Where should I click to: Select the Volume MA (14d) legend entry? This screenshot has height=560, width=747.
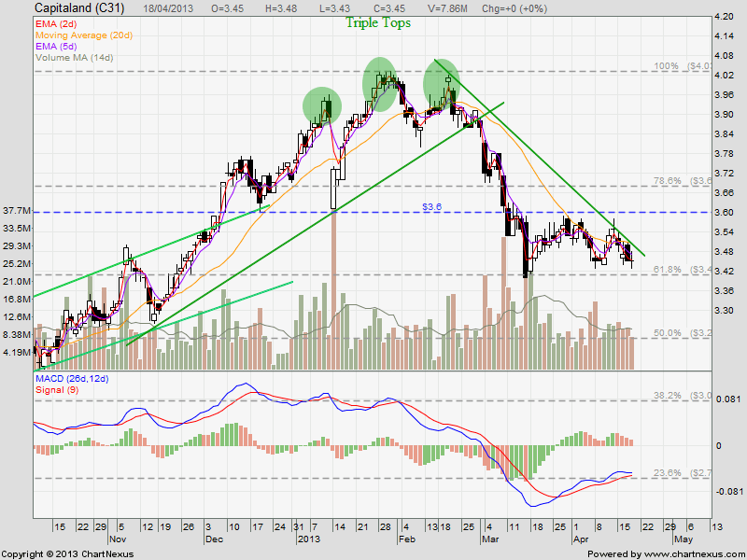[x=75, y=58]
